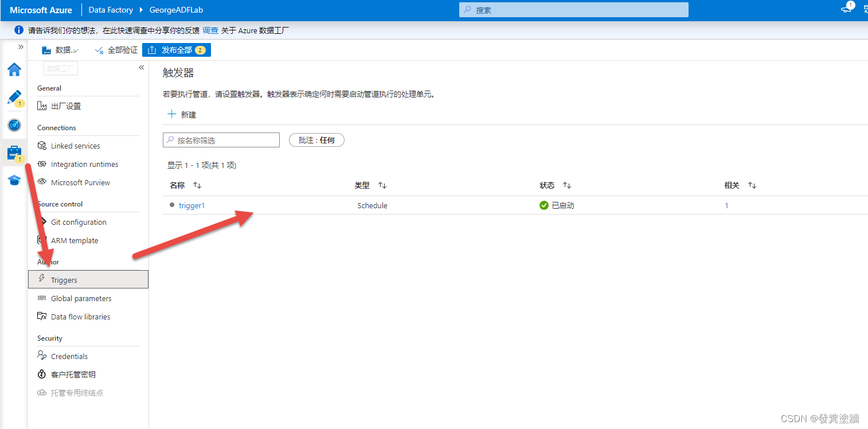Open the survey link (调查)

pos(210,30)
